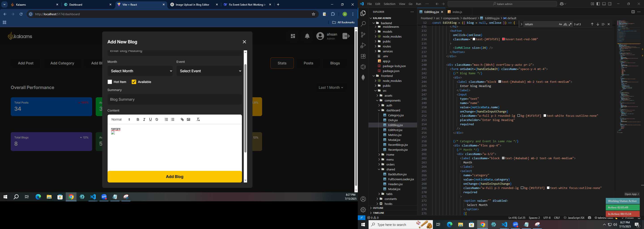Open VS Code Source Control view
644x229 pixels.
click(363, 35)
